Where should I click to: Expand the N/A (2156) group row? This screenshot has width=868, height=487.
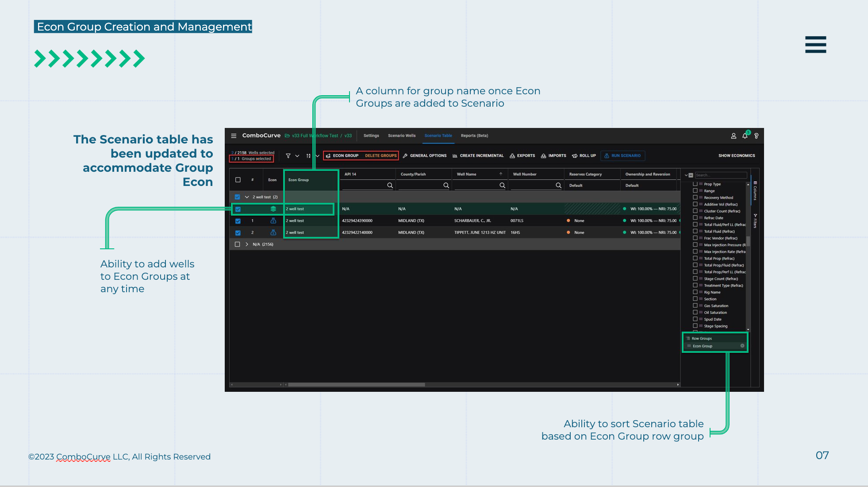click(x=247, y=244)
